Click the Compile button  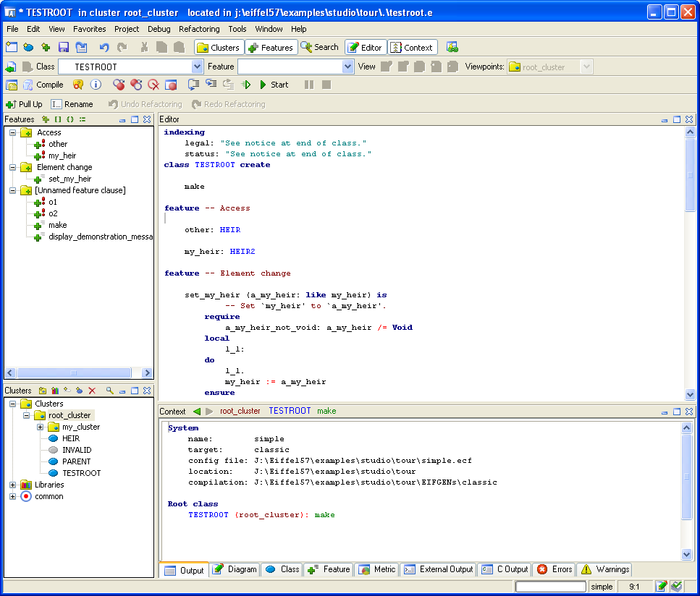click(42, 85)
